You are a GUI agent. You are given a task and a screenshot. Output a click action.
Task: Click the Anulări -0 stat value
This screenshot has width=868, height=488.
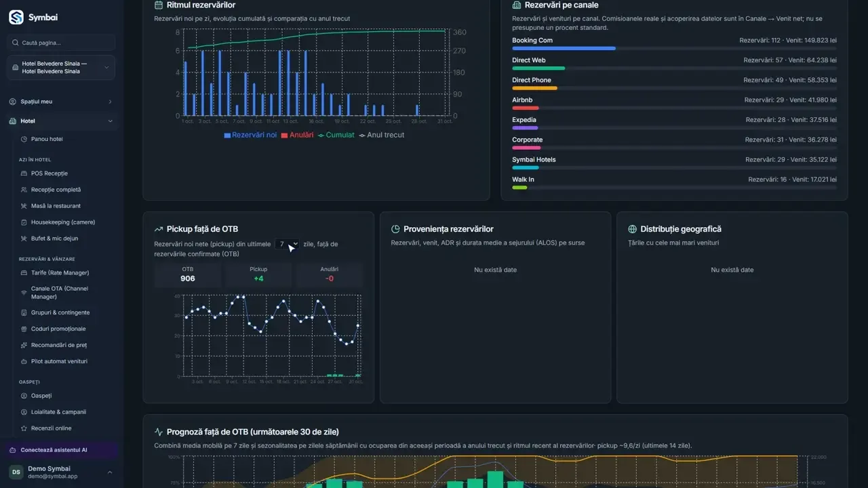pyautogui.click(x=330, y=279)
